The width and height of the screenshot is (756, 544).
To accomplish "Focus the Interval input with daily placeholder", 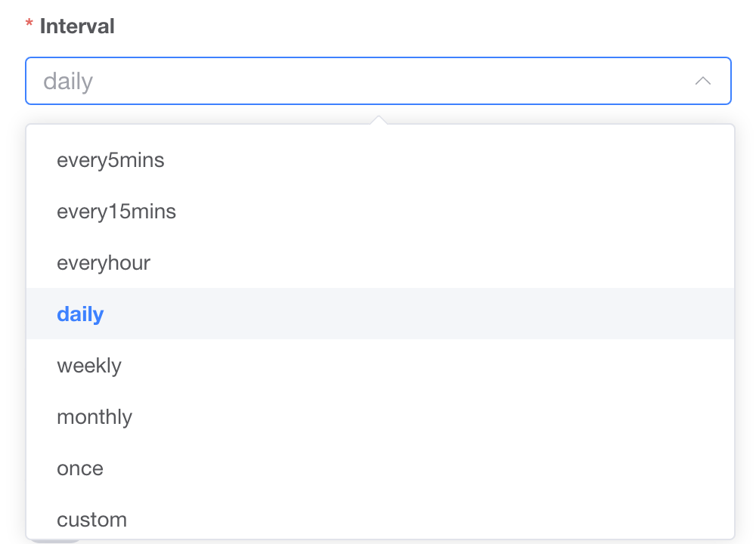I will tap(302, 81).
